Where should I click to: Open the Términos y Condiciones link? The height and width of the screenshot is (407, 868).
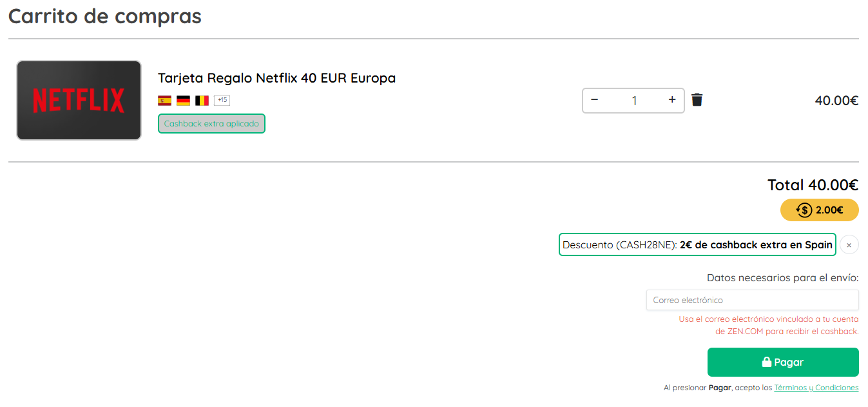816,388
